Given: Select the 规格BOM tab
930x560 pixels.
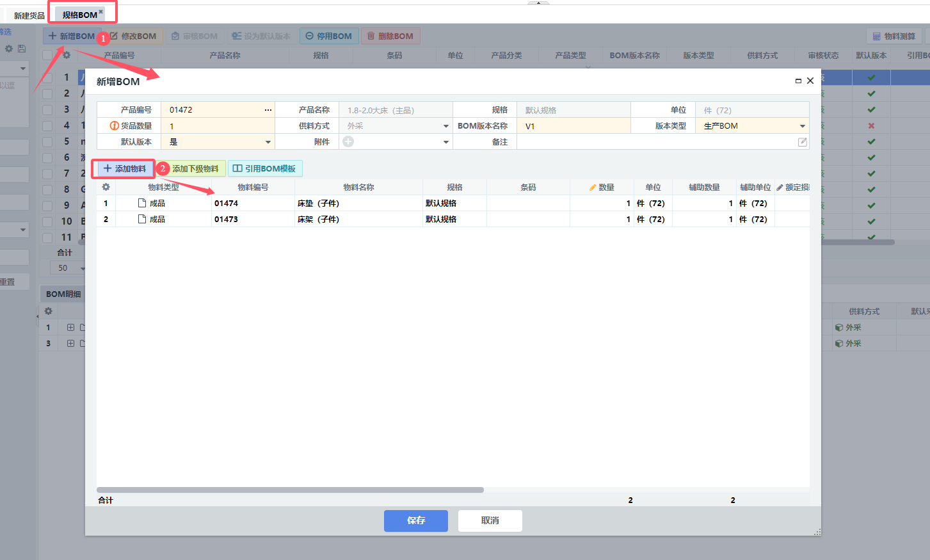Looking at the screenshot, I should 80,15.
